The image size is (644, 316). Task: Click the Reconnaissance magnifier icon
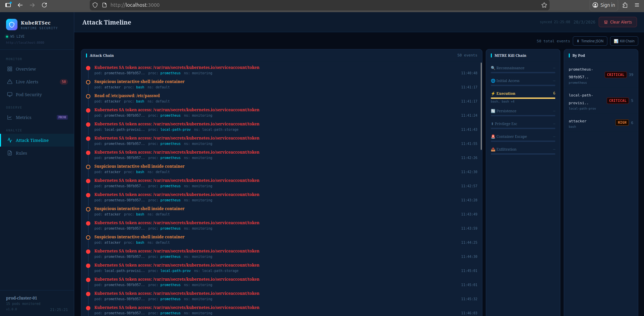click(492, 68)
